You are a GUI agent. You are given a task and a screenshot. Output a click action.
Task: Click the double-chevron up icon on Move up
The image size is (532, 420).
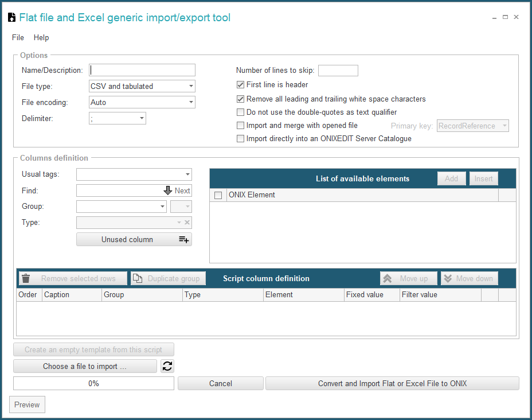click(387, 278)
